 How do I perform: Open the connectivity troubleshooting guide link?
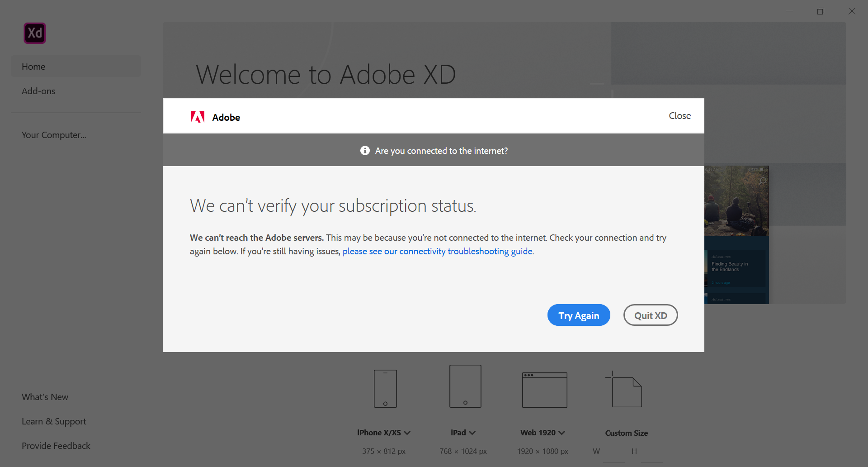438,251
